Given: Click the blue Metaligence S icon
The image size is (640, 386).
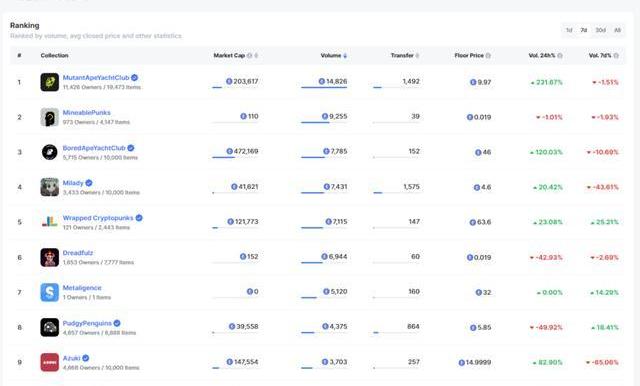Looking at the screenshot, I should coord(49,292).
